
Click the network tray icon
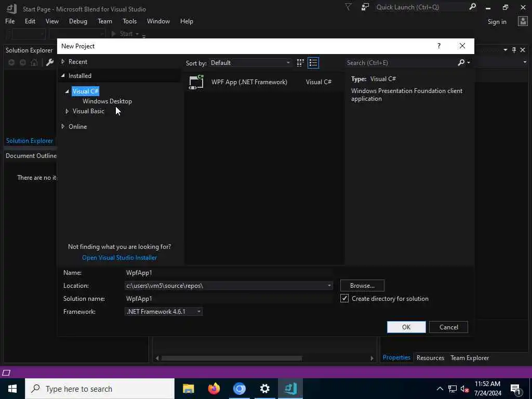pos(453,389)
